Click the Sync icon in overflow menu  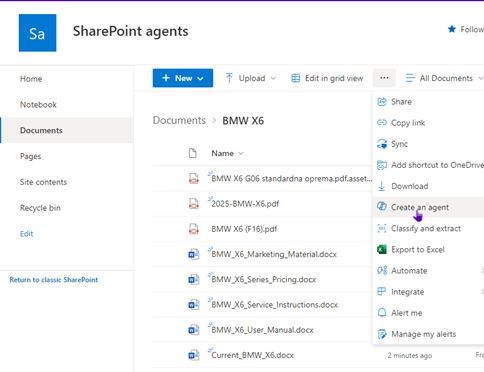coord(382,144)
